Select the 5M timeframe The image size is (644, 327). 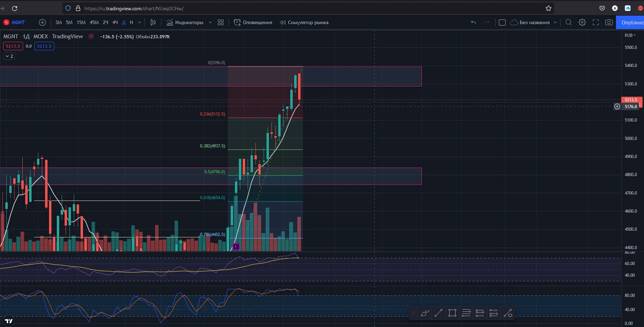69,22
